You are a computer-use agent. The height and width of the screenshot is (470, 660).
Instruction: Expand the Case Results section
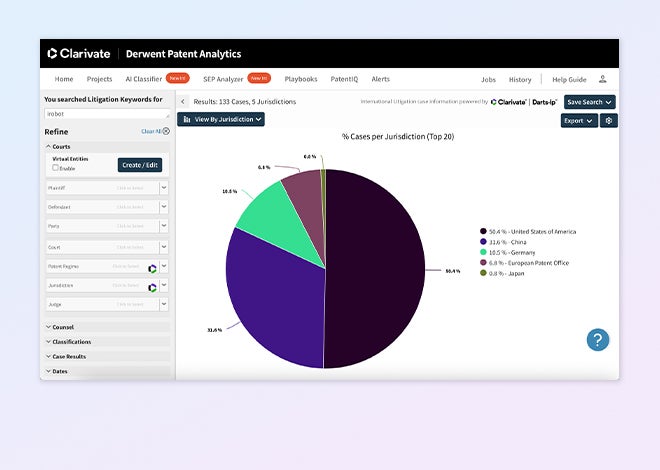click(x=69, y=356)
